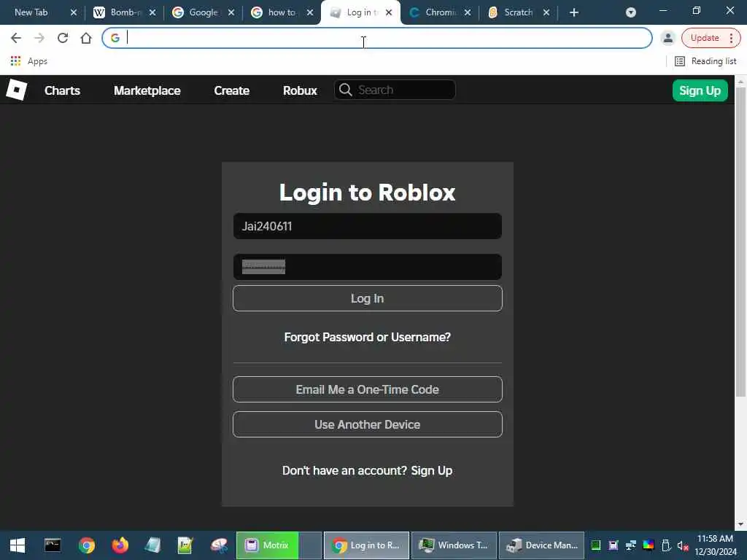The image size is (747, 560).
Task: Open the notebook-style taskbar icon
Action: [x=152, y=545]
